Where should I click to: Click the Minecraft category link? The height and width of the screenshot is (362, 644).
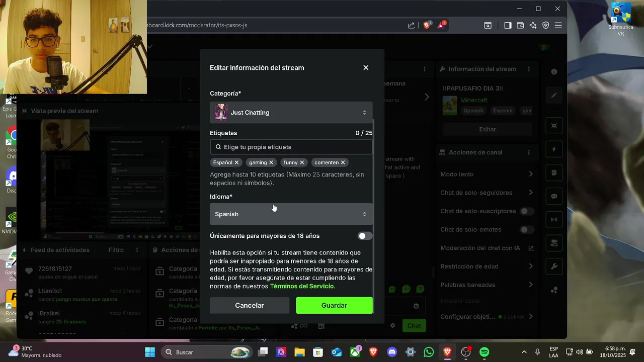click(x=474, y=100)
